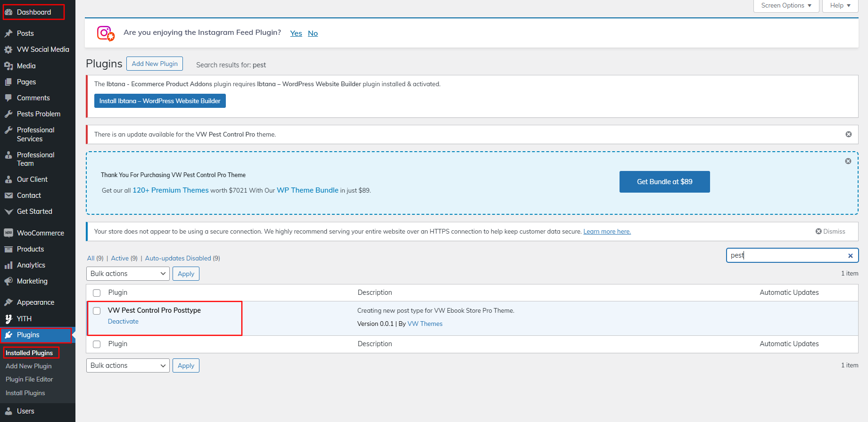868x422 pixels.
Task: Click the Instagram Feed plugin icon
Action: (x=106, y=33)
